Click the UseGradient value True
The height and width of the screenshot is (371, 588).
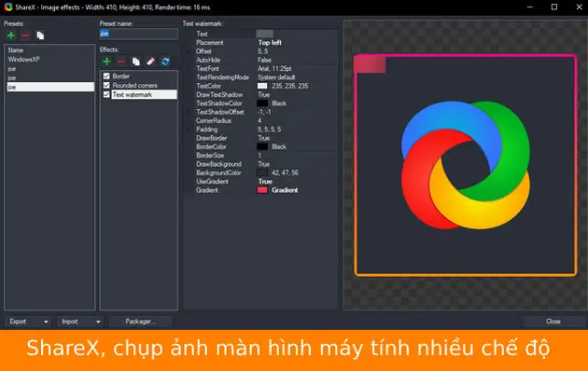pos(265,182)
